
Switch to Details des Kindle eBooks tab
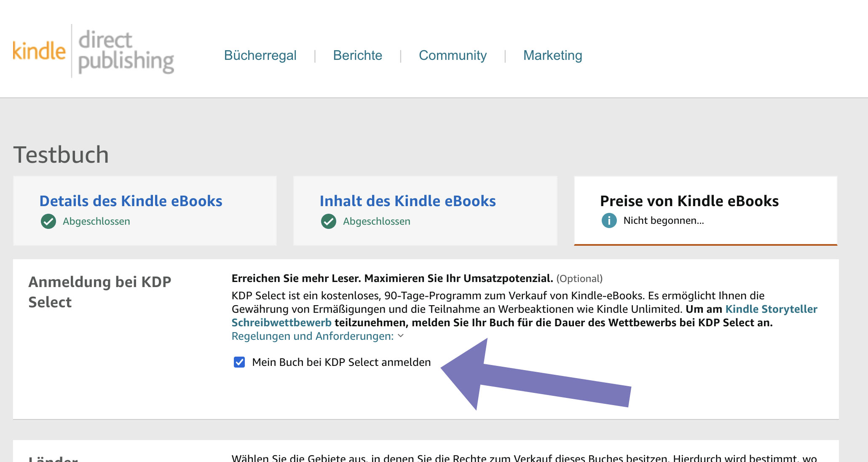(145, 211)
